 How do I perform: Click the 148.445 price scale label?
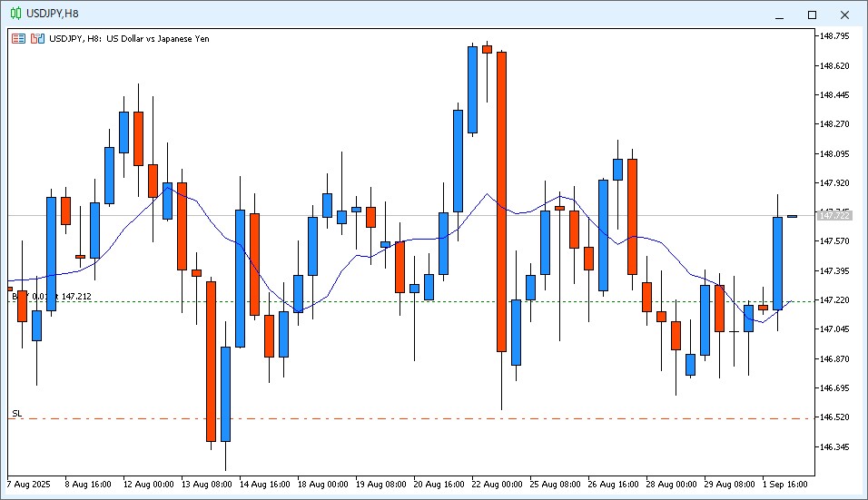834,95
